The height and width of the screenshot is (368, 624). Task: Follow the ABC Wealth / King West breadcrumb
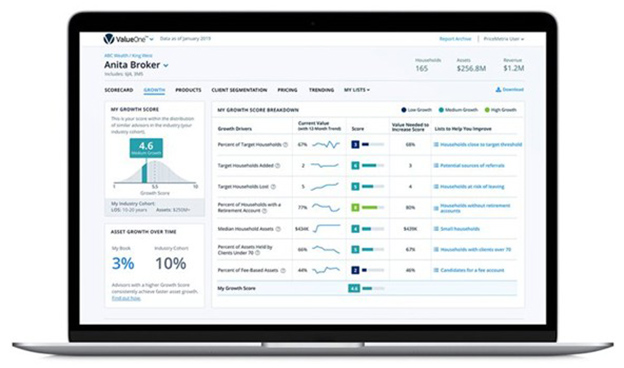click(x=128, y=56)
